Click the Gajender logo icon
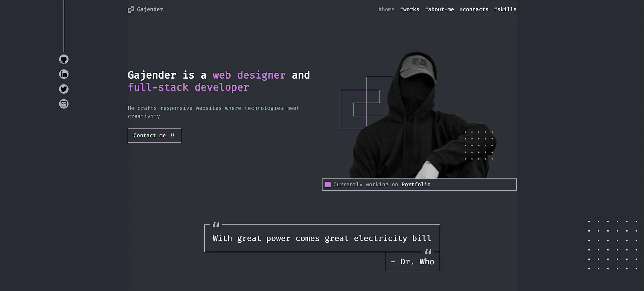Image resolution: width=644 pixels, height=291 pixels. tap(131, 9)
